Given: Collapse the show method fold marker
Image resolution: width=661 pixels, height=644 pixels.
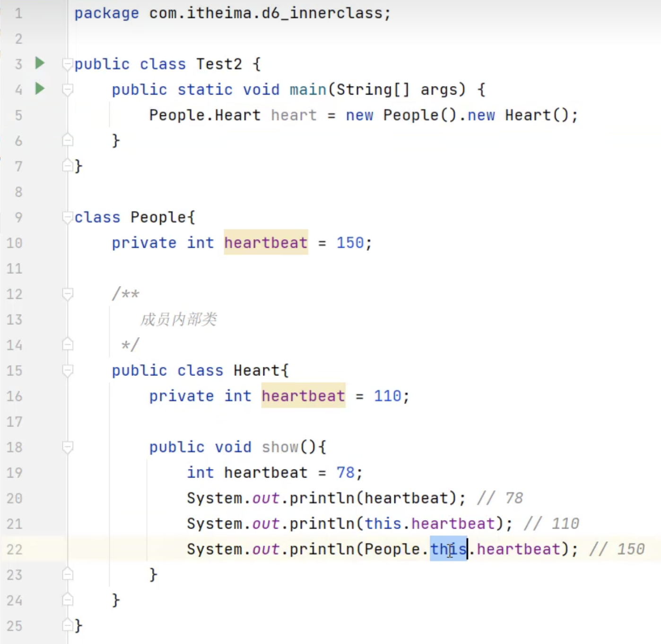Looking at the screenshot, I should (x=68, y=447).
